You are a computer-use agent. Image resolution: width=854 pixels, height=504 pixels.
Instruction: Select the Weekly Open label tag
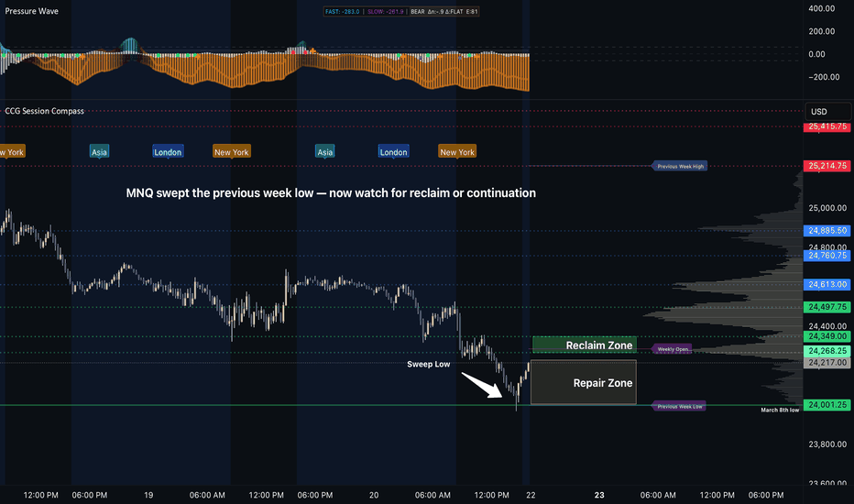click(672, 349)
